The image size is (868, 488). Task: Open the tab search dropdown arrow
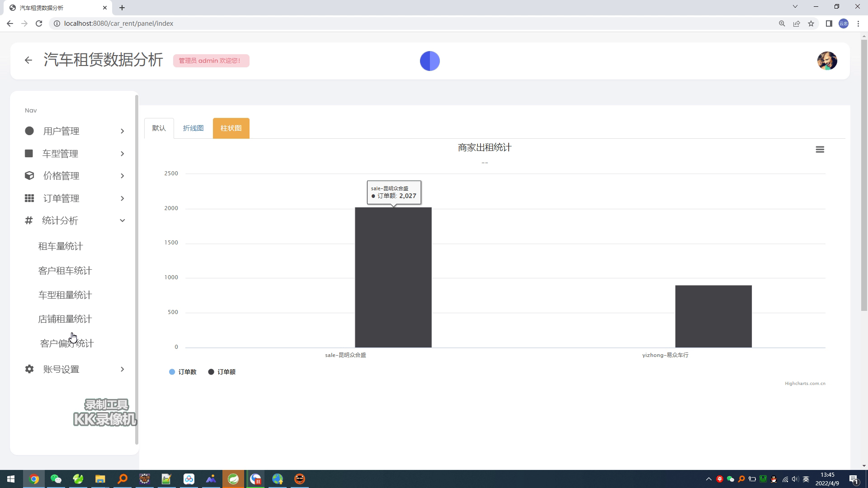click(795, 6)
